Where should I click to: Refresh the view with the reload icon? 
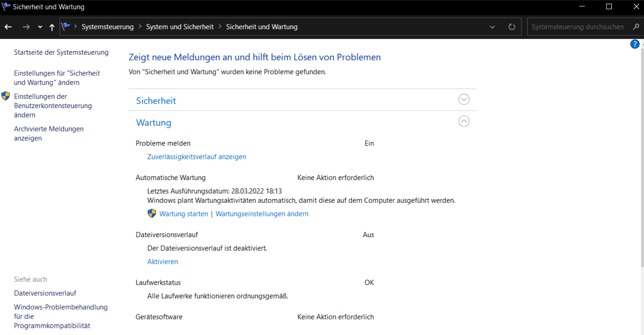pyautogui.click(x=512, y=27)
